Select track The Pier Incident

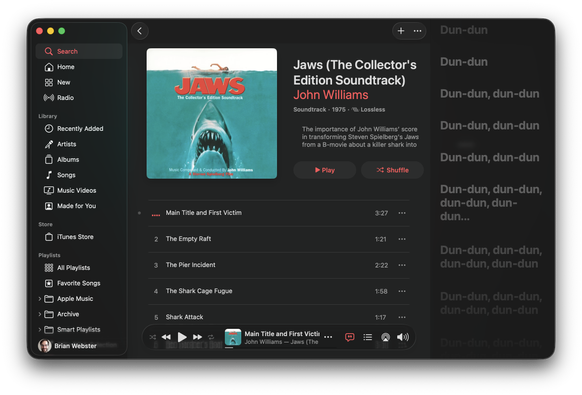tap(279, 265)
